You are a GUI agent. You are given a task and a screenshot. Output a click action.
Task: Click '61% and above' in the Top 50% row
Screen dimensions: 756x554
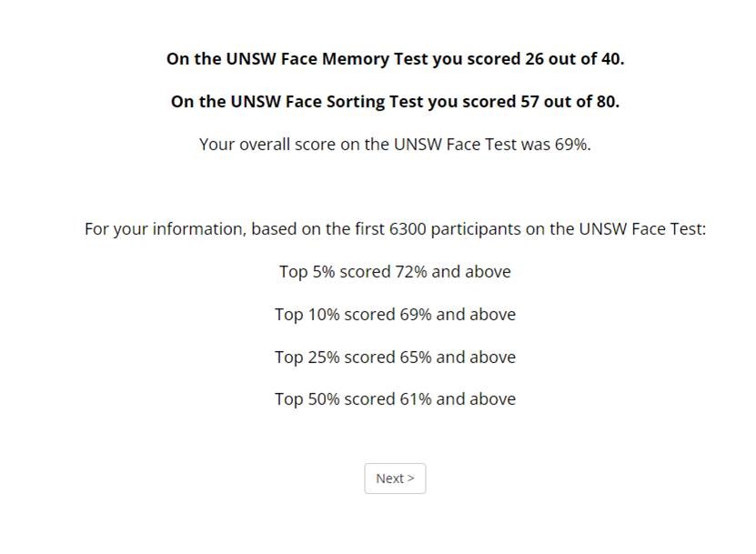[458, 399]
